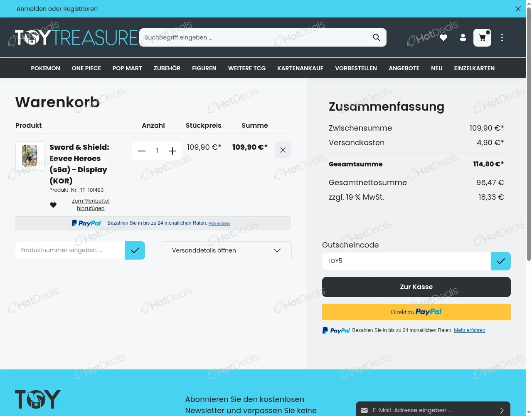Viewport: 532px width, 416px height.
Task: Click the footer TOY logo
Action: (x=38, y=399)
